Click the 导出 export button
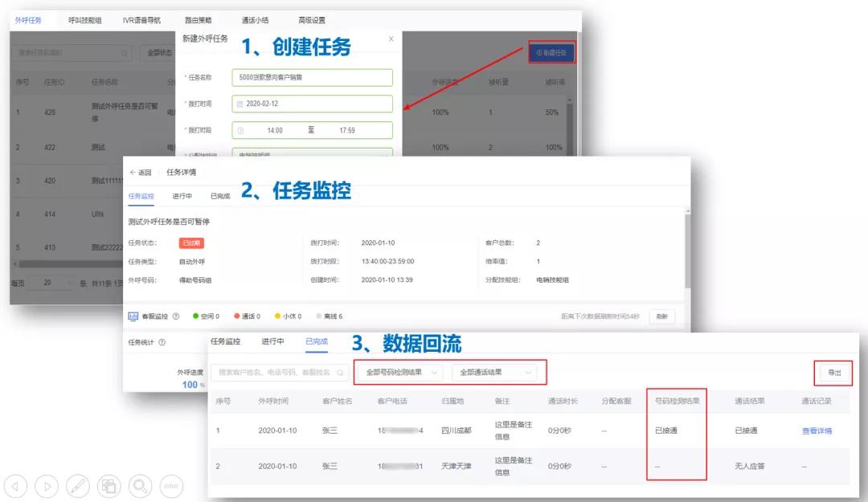 [x=834, y=373]
